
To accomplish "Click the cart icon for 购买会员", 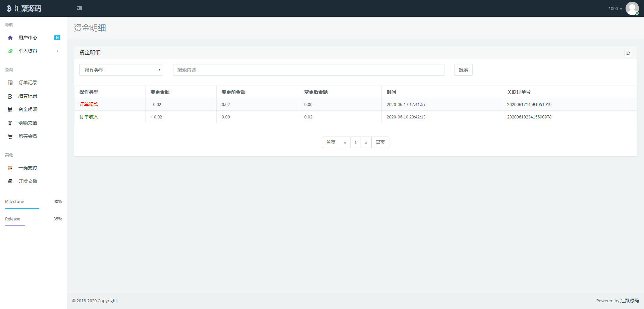I will pyautogui.click(x=10, y=137).
